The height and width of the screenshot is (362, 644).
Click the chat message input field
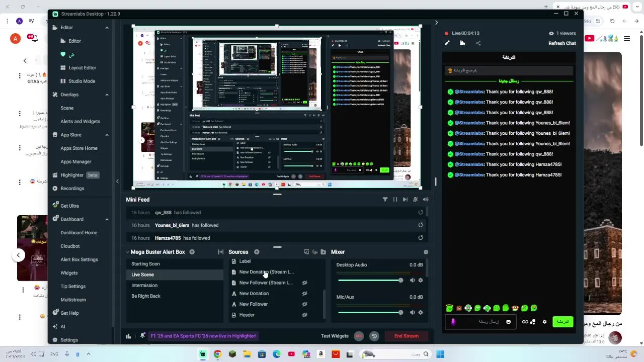click(479, 322)
